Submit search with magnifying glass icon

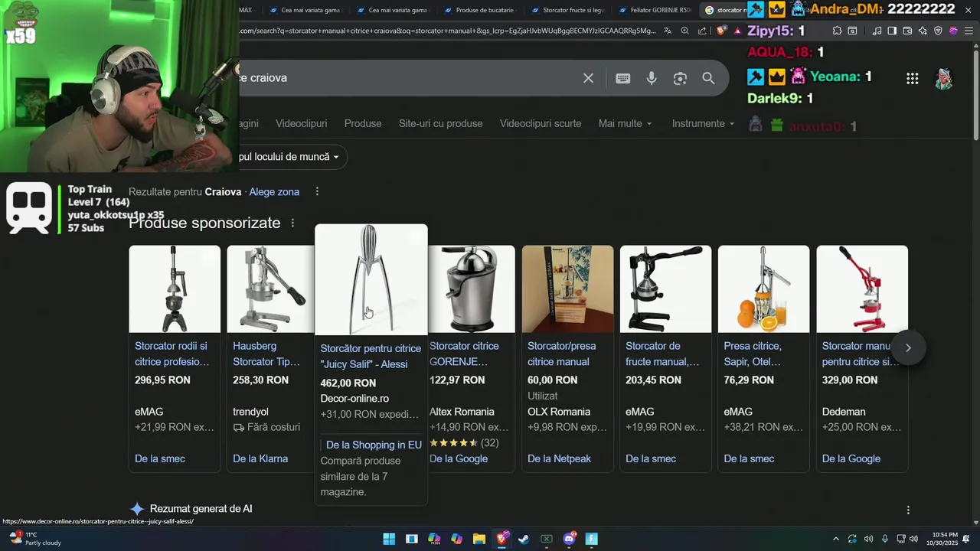(x=708, y=78)
